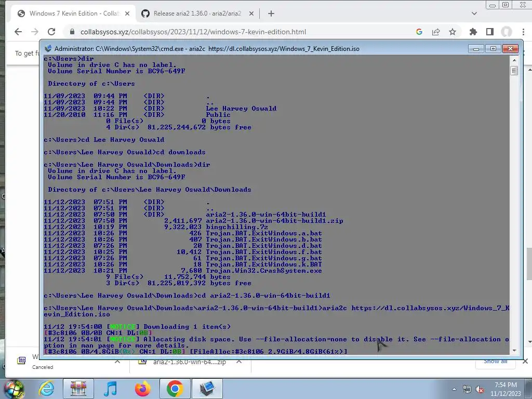Go back in Chrome browser history
Screen dimensions: 532x399
pyautogui.click(x=18, y=32)
